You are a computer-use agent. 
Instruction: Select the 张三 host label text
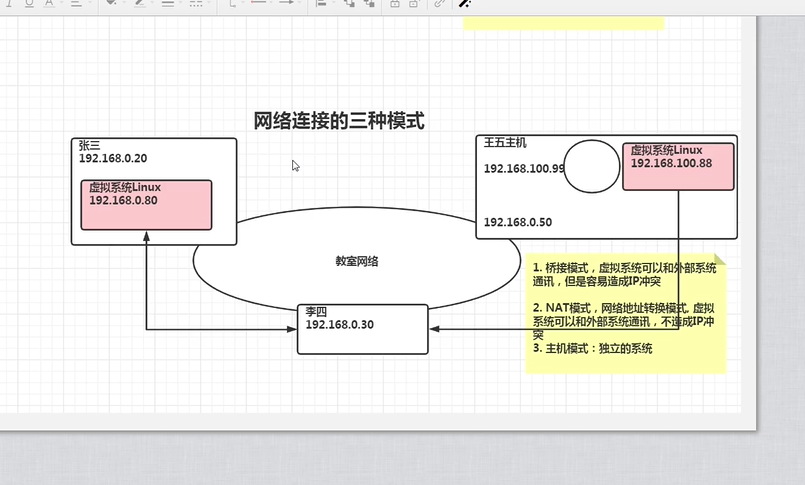pos(89,145)
